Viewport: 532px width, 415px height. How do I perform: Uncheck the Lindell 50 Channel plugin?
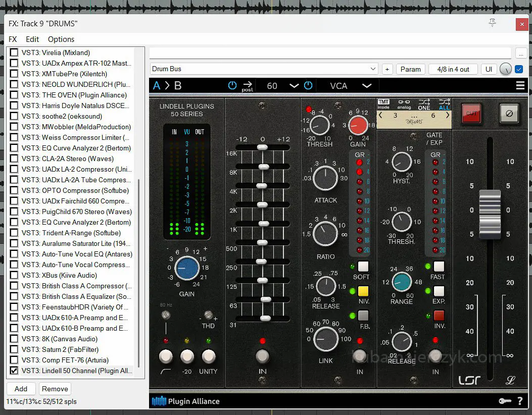(x=14, y=371)
